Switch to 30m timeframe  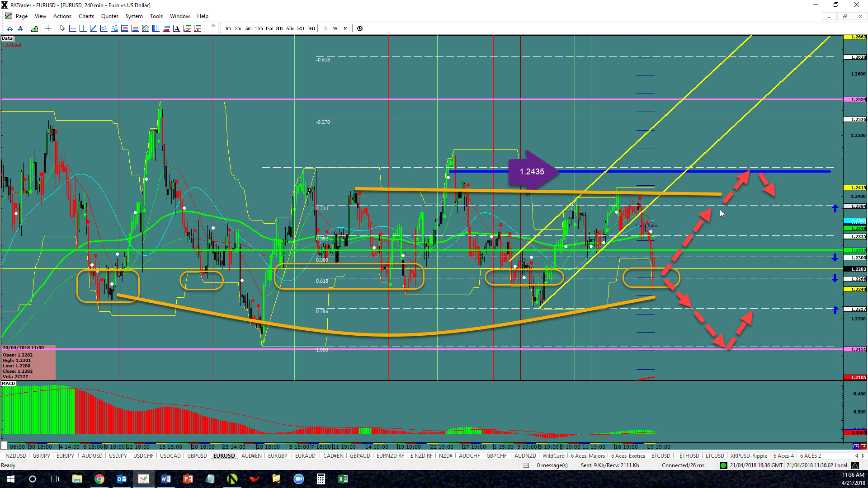(x=279, y=28)
